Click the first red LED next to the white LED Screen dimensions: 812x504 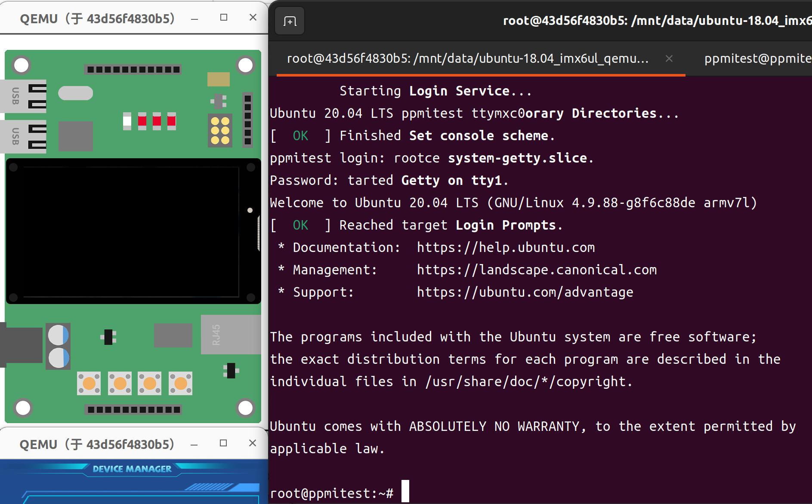pos(142,121)
